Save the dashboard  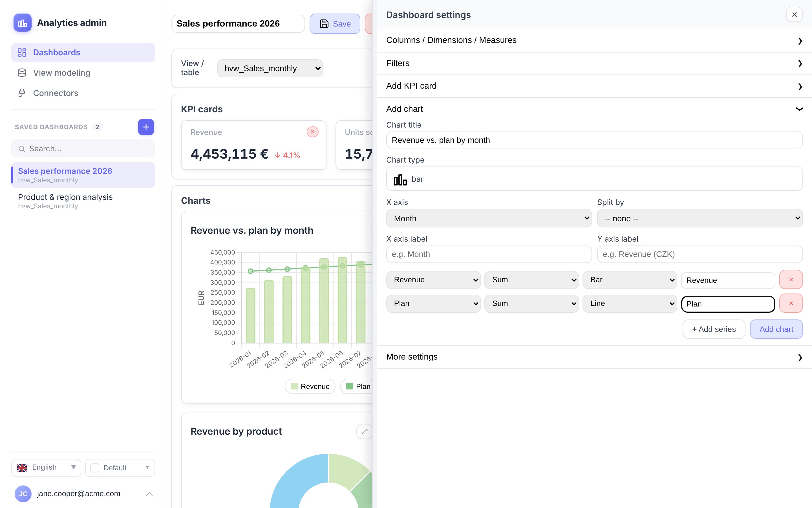click(x=335, y=23)
